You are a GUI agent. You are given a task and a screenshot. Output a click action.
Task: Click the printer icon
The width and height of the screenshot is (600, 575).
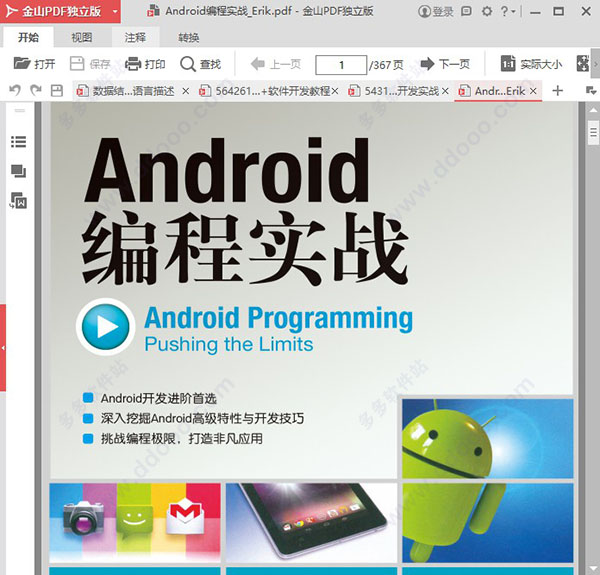click(x=133, y=64)
